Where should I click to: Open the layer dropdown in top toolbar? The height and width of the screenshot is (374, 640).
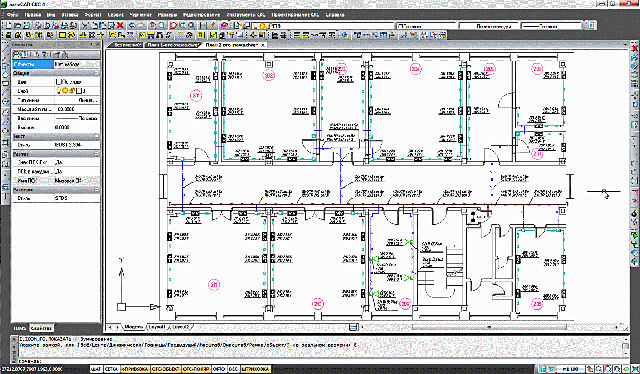[x=322, y=26]
